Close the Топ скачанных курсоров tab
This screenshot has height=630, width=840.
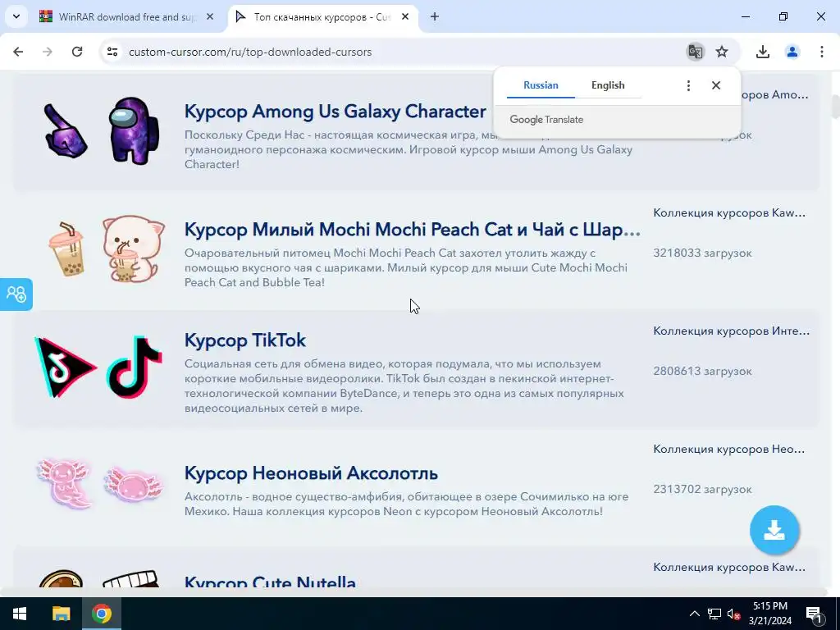405,16
